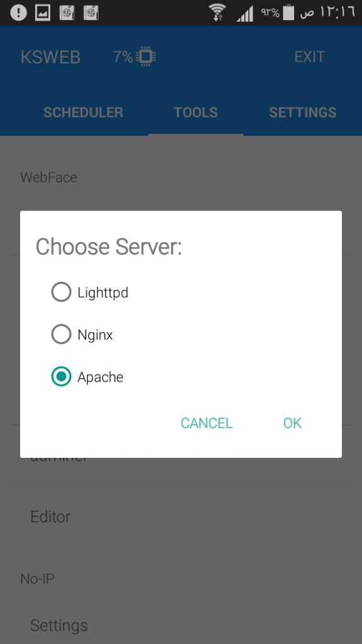Go to the Settings tab
The width and height of the screenshot is (362, 644).
click(x=302, y=112)
